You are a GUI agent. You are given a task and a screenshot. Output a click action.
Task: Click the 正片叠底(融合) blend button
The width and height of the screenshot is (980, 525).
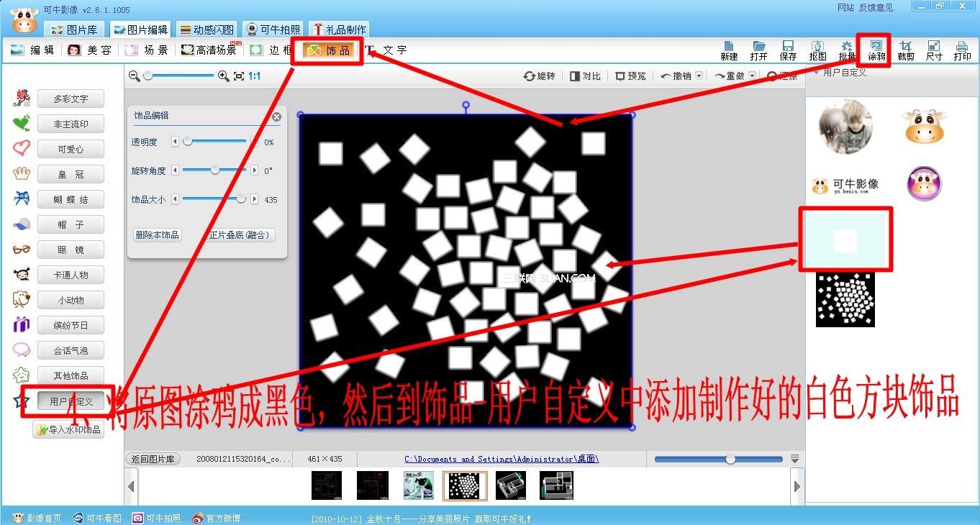pyautogui.click(x=238, y=234)
